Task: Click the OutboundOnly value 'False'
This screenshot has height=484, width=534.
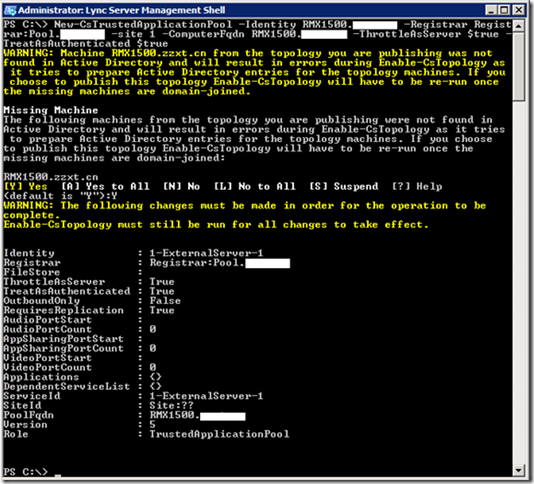Action: pyautogui.click(x=165, y=301)
